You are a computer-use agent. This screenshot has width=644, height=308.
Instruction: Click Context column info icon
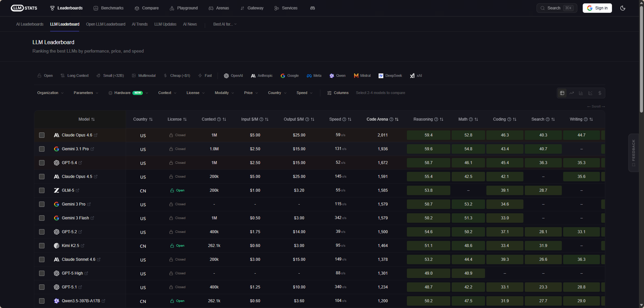pos(219,119)
